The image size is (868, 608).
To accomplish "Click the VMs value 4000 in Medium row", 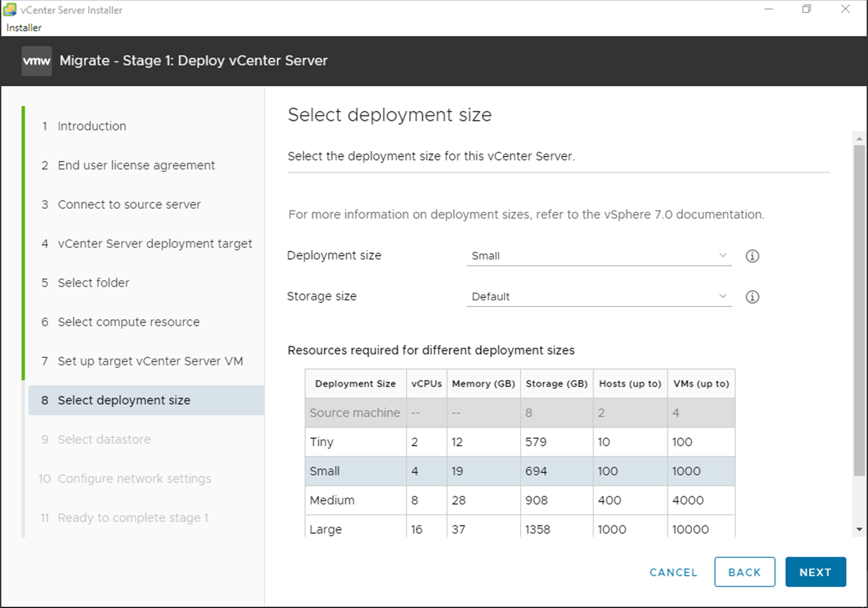I will point(688,500).
